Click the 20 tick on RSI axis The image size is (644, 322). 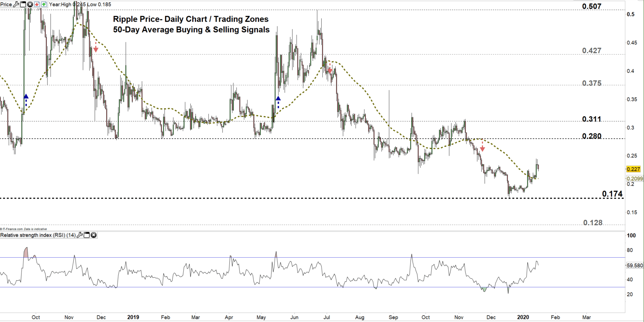[x=630, y=294]
